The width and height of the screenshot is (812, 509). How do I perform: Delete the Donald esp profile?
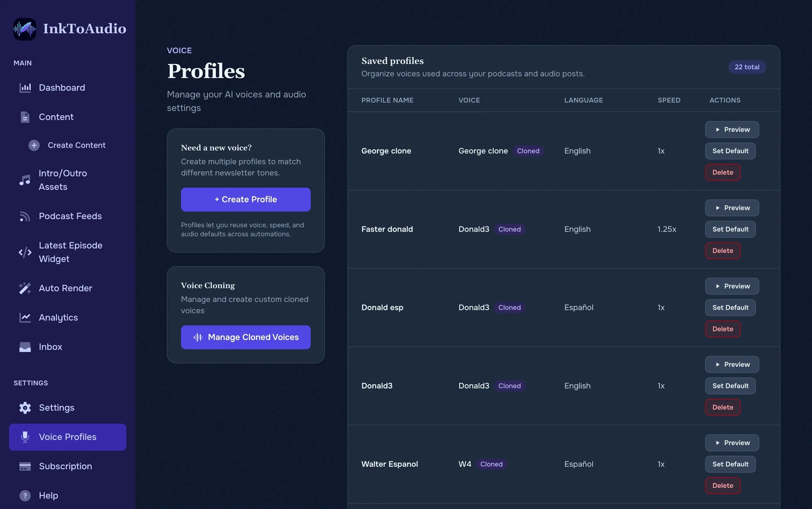723,330
